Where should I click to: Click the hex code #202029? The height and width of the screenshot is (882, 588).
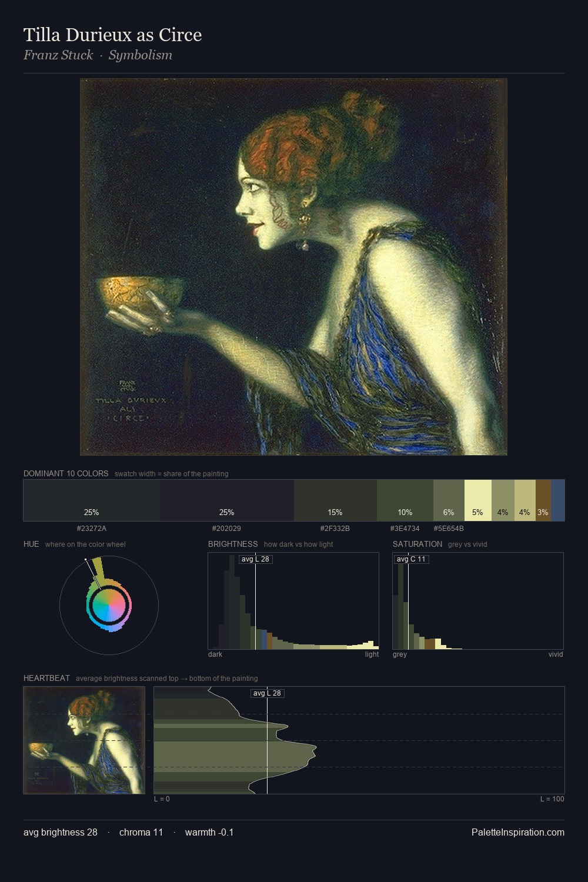pos(226,529)
